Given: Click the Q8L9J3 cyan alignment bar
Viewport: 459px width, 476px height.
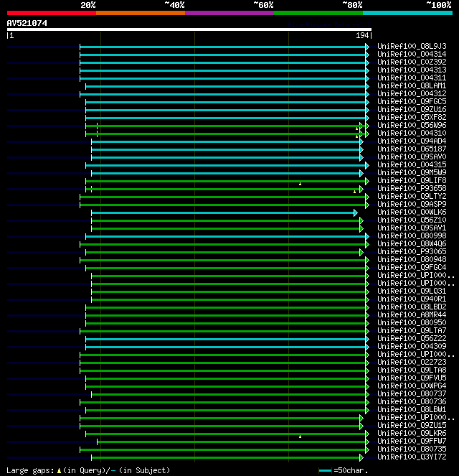Looking at the screenshot, I should (x=222, y=47).
